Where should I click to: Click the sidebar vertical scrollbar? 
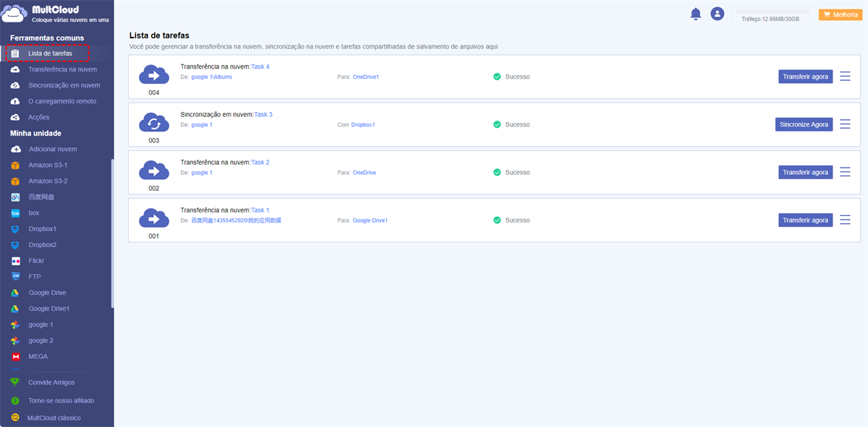coord(112,234)
